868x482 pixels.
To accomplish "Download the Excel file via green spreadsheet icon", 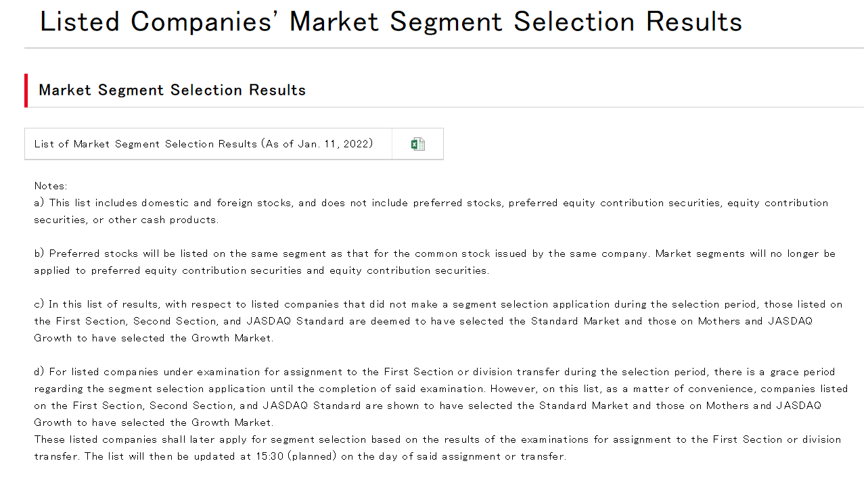I will [x=418, y=144].
